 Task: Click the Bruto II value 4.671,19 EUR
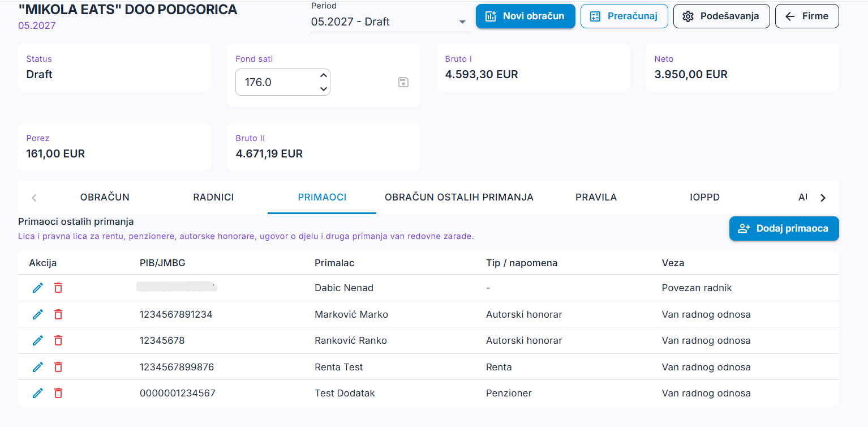(269, 153)
